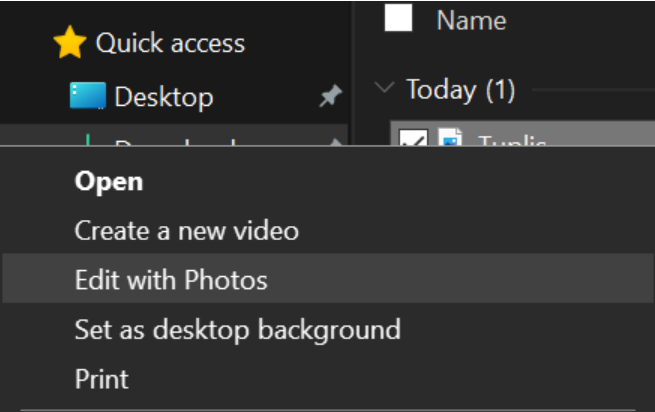
Task: Click the Quick access star icon
Action: tap(69, 43)
